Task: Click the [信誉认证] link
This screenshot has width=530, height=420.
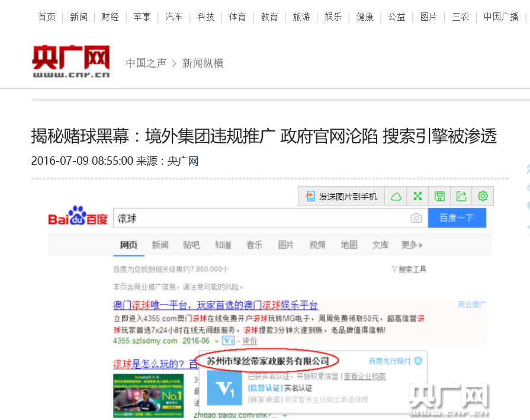Action: click(265, 388)
